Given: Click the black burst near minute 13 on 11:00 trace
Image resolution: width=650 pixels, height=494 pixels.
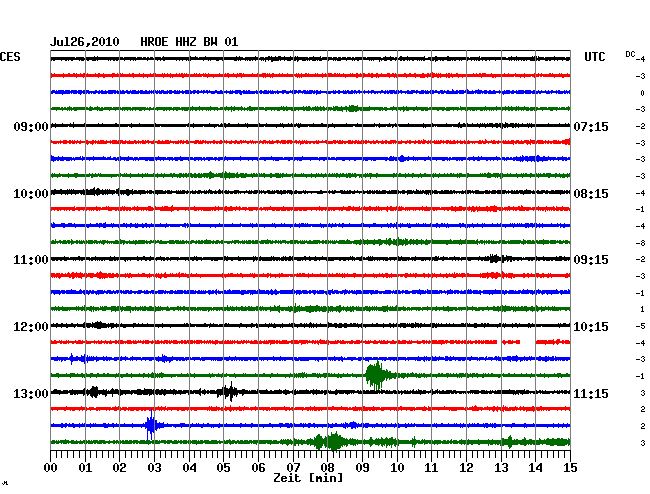Looking at the screenshot, I should coord(496,259).
